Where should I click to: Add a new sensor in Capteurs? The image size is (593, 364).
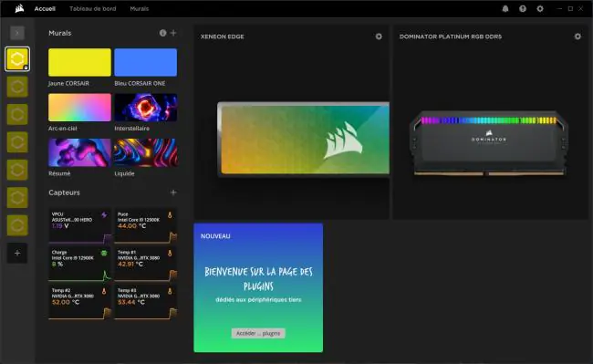coord(173,192)
